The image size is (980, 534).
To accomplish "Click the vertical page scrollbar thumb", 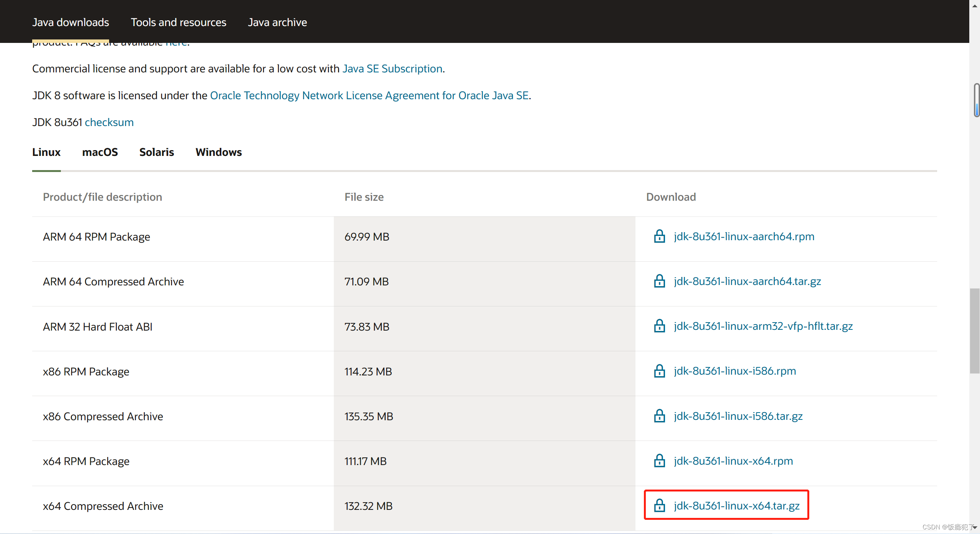I will (975, 330).
